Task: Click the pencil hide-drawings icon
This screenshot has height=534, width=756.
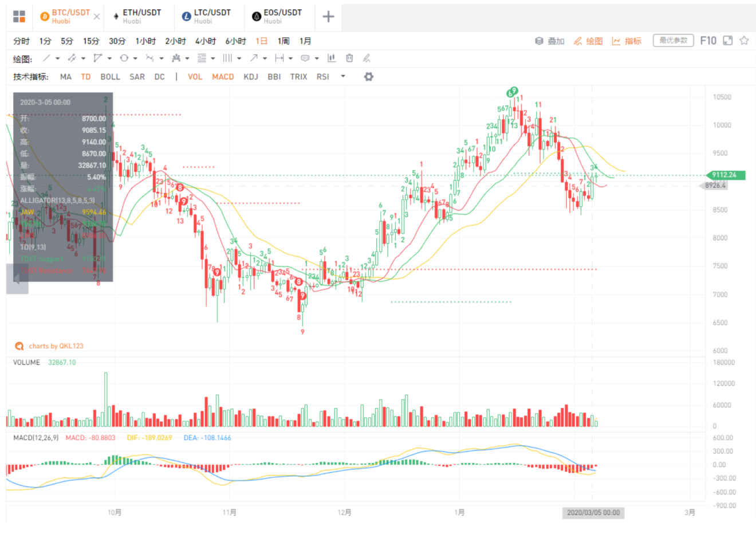Action: coord(367,58)
